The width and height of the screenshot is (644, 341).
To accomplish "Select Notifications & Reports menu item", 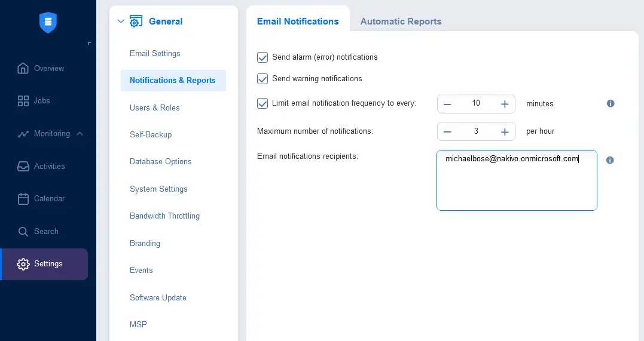I will coord(172,81).
